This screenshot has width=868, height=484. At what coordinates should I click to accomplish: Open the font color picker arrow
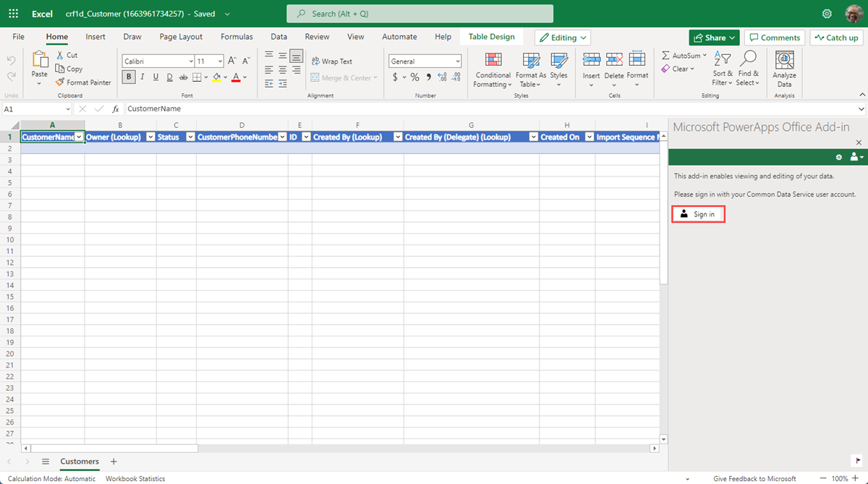click(244, 77)
